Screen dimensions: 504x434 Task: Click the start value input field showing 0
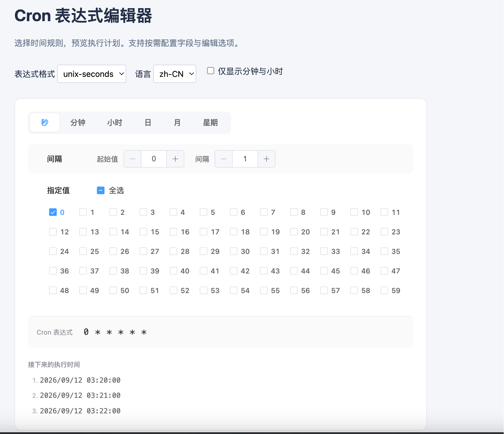coord(154,159)
